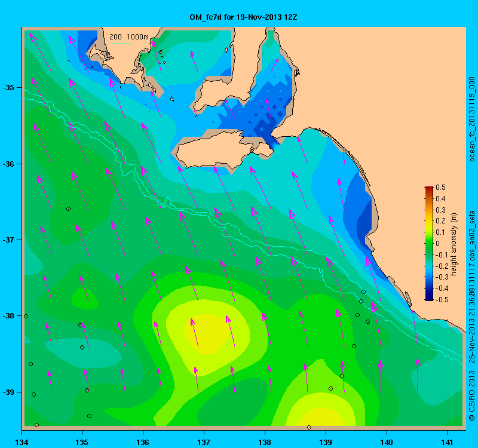Click the longitude label 134
The image size is (478, 448).
coord(22,442)
